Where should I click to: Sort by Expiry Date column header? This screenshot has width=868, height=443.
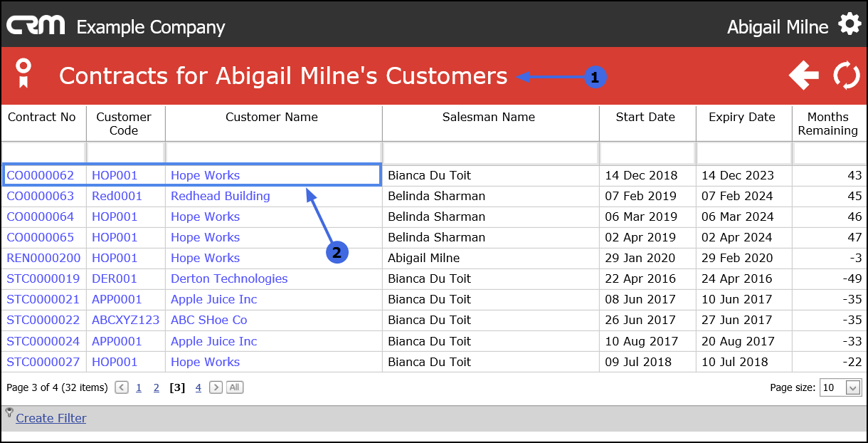click(x=741, y=117)
